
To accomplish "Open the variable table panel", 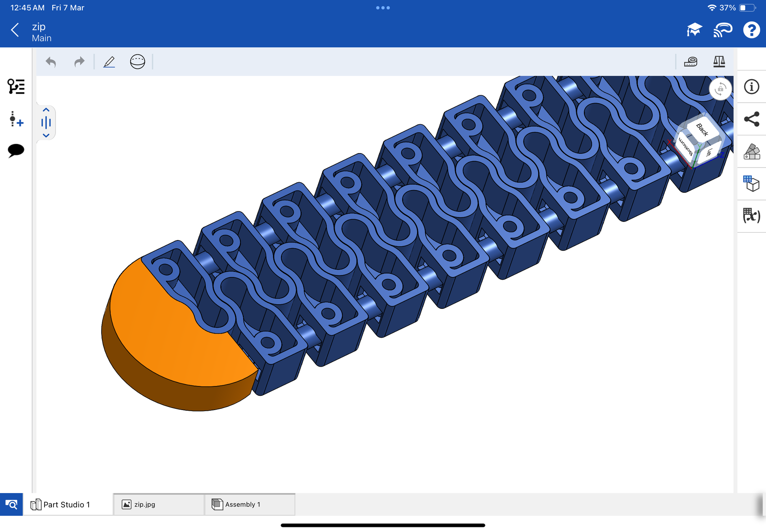I will [x=751, y=216].
